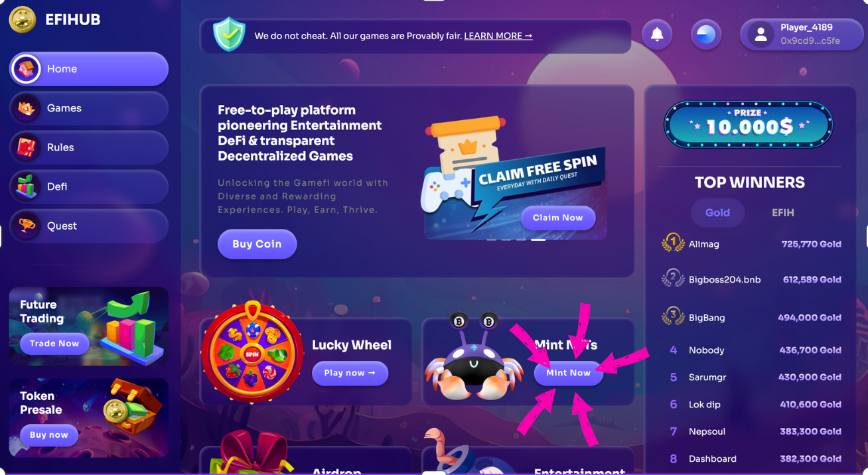Click the trophy Quest icon in sidebar

pos(27,226)
